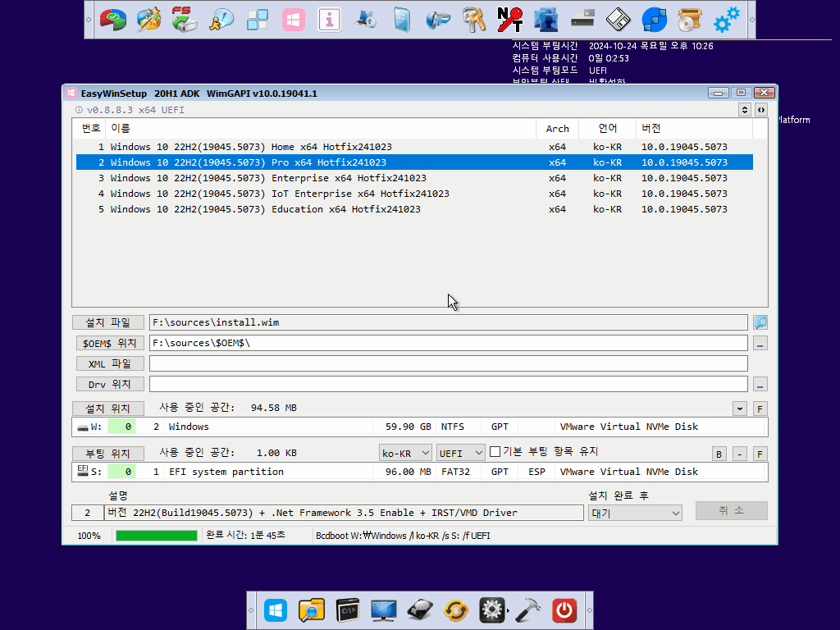Launch command prompt from bottom dock
This screenshot has width=840, height=630.
click(347, 610)
